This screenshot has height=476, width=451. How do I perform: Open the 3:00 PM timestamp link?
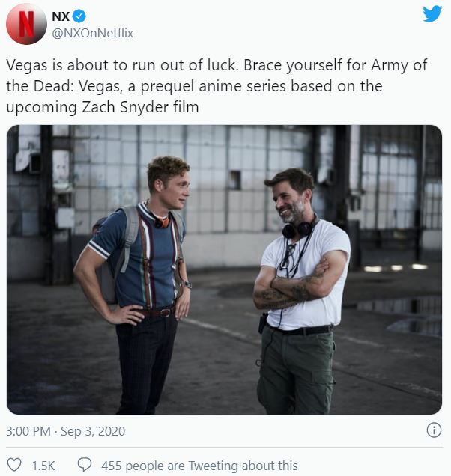28,431
